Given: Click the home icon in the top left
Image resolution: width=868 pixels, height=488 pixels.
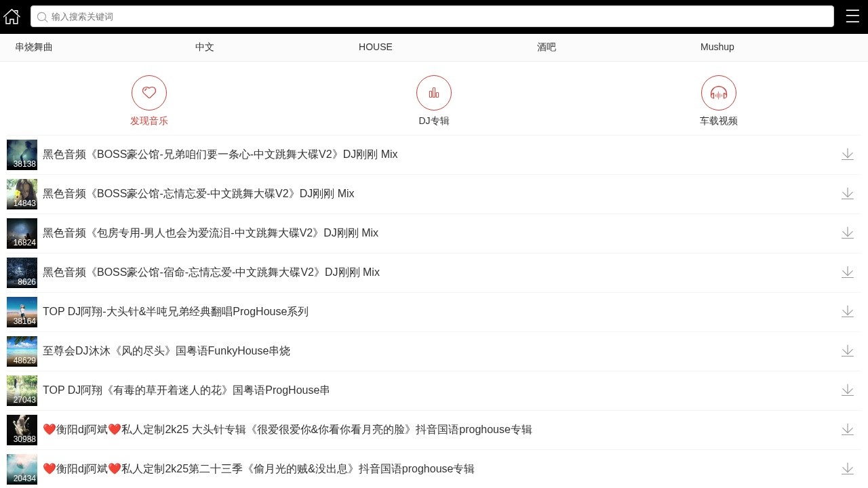Looking at the screenshot, I should coord(12,16).
